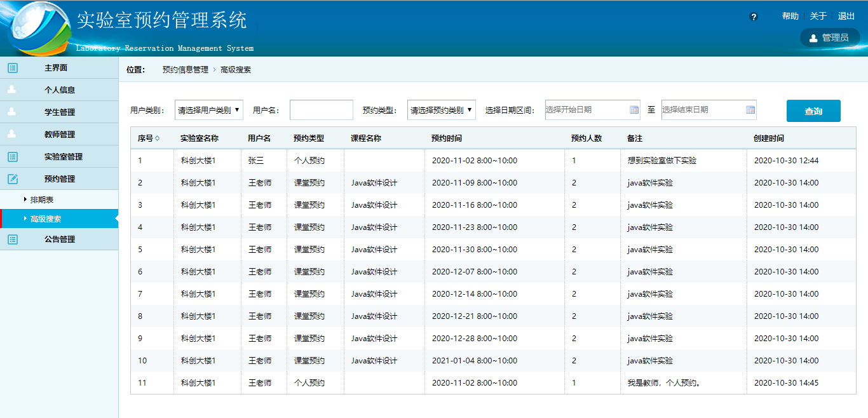Click the 预约人数 column header

coord(587,138)
